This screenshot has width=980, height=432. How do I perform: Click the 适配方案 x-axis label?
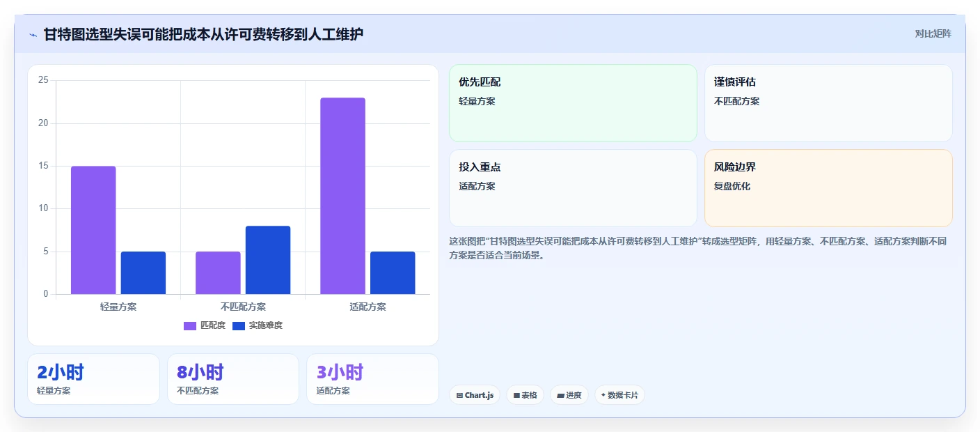pos(367,307)
